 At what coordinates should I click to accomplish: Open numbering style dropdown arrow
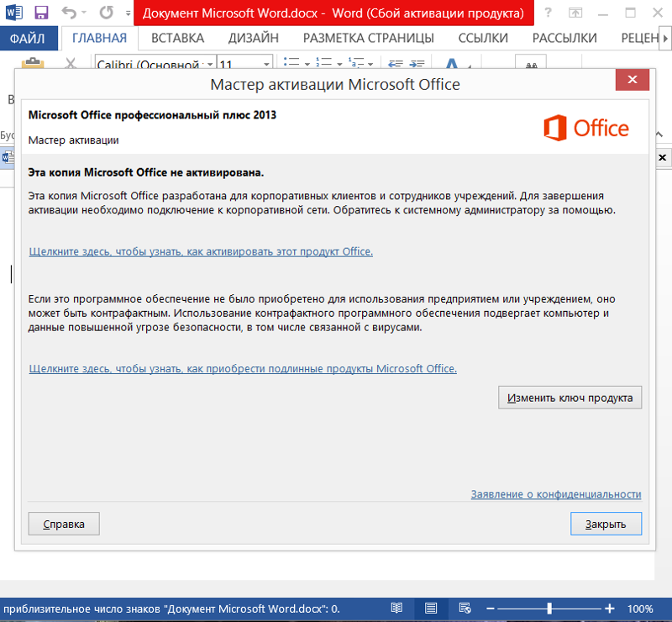pyautogui.click(x=339, y=64)
